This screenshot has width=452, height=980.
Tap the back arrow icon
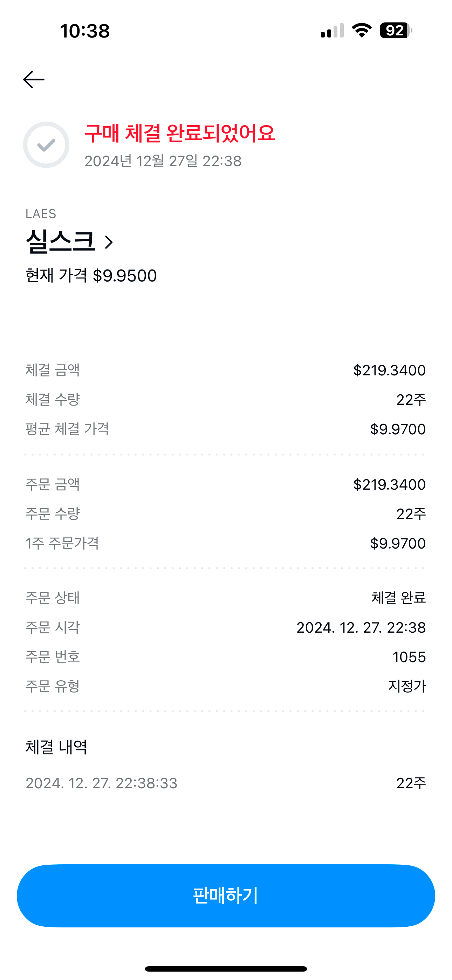pos(34,80)
